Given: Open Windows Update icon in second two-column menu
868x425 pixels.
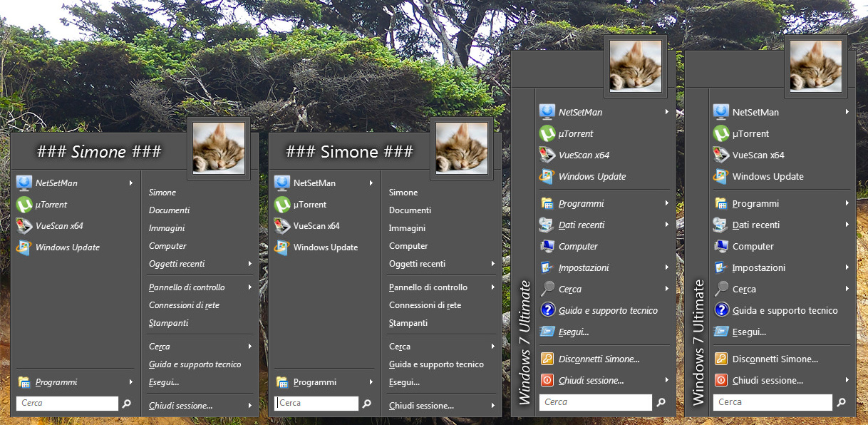Looking at the screenshot, I should [x=282, y=247].
